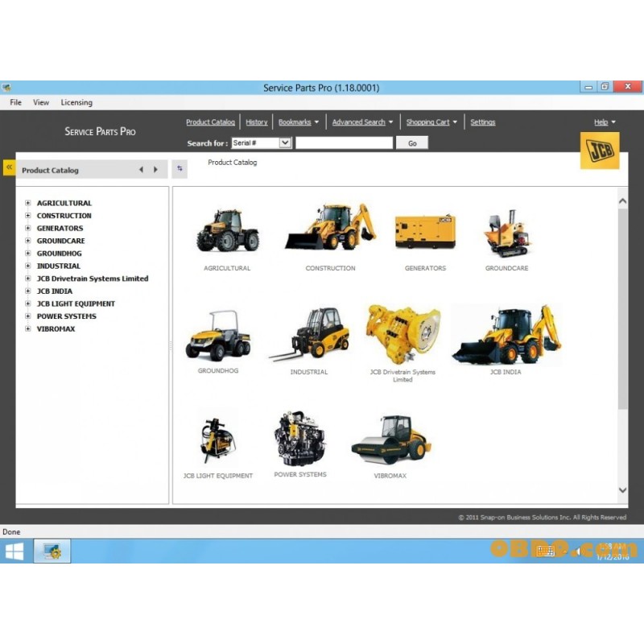Open the Serial # search type dropdown
Viewport: 644px width, 644px height.
coord(262,143)
